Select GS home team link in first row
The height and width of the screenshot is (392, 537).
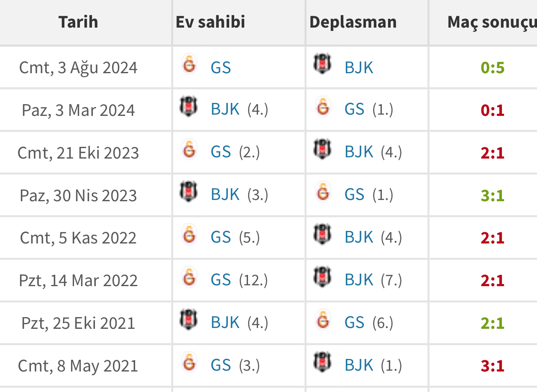[221, 67]
